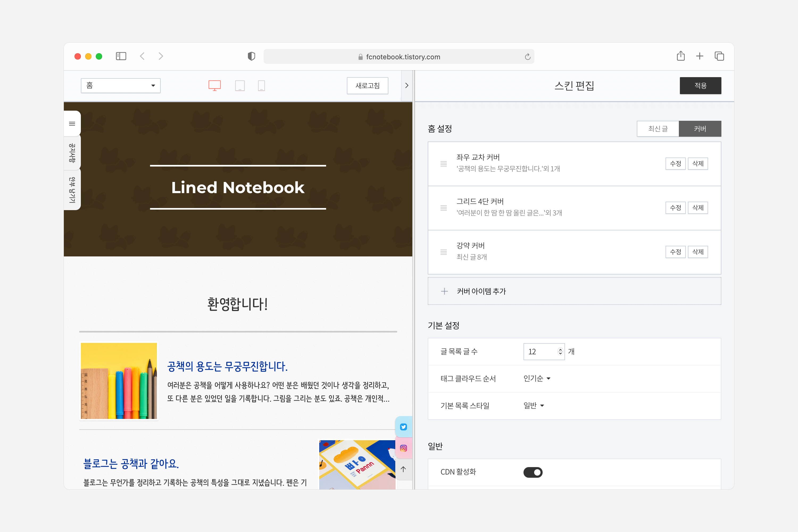The width and height of the screenshot is (798, 532).
Task: Click the scroll-to-top arrow on the blog
Action: coord(404,469)
